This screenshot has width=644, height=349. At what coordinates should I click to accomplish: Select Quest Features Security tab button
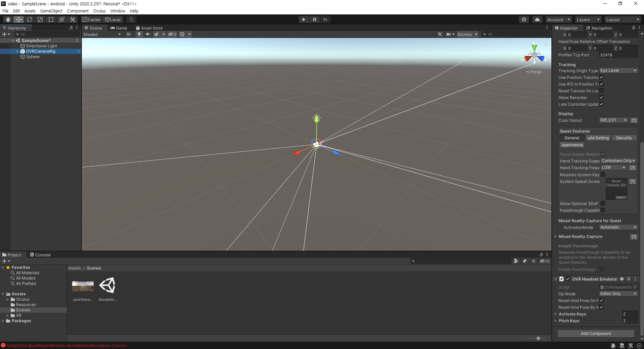pyautogui.click(x=624, y=138)
